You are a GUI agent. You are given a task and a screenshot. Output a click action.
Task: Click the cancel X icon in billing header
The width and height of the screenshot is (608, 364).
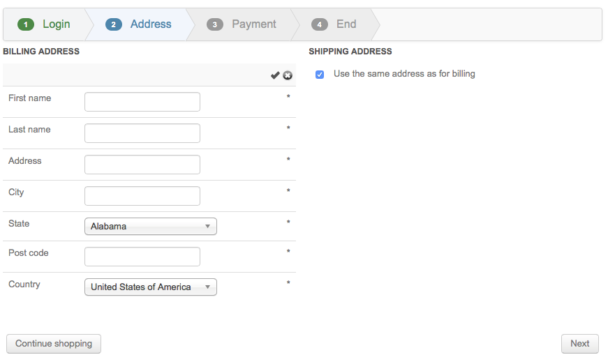tap(288, 75)
